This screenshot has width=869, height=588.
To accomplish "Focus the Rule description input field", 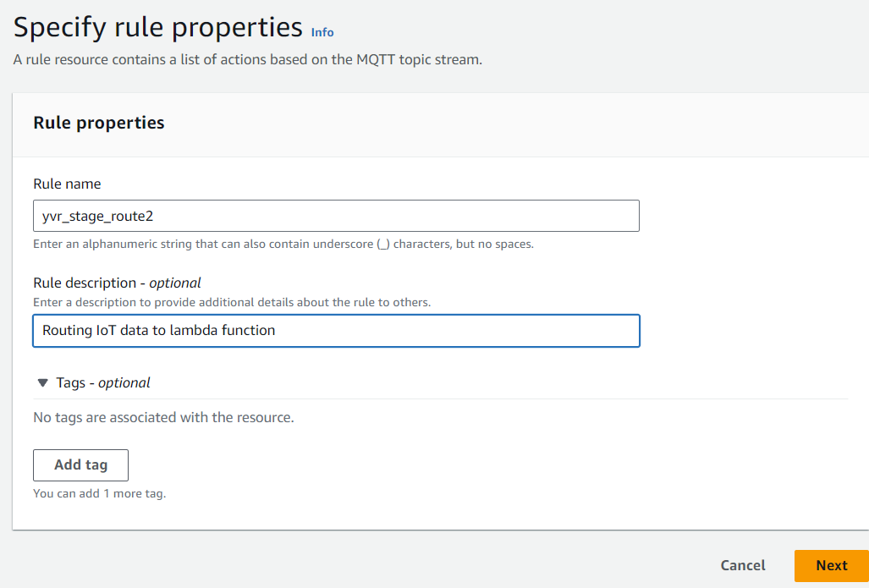I will click(x=336, y=331).
